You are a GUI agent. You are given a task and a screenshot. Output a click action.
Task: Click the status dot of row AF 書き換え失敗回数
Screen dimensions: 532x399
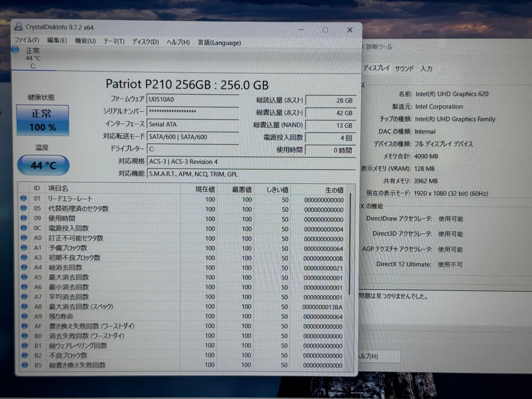pos(25,326)
